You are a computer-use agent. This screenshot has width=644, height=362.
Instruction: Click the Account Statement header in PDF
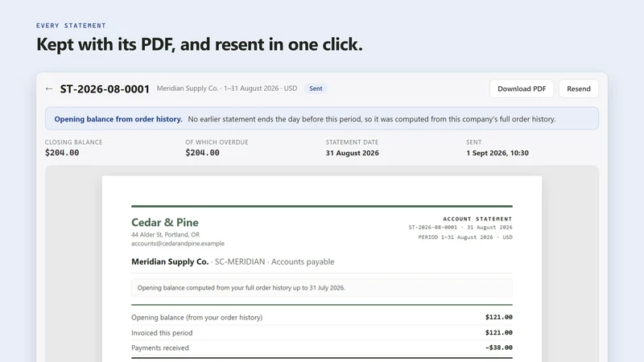point(477,219)
